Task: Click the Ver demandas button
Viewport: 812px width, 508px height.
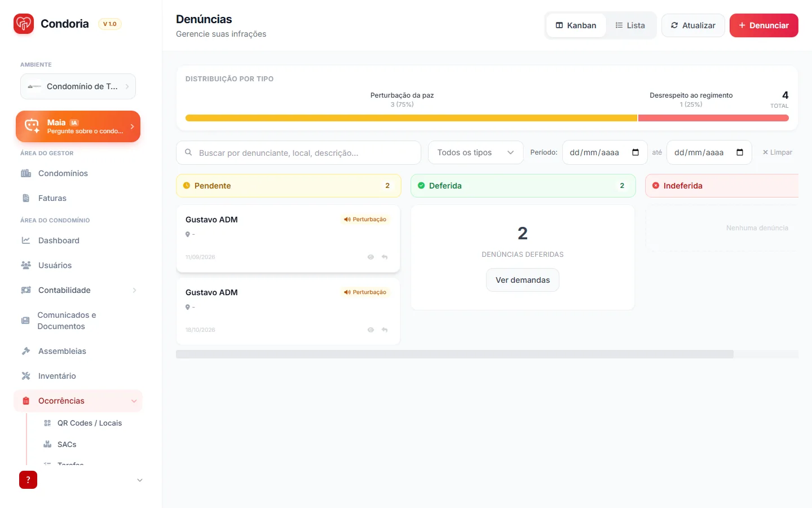Action: click(523, 280)
